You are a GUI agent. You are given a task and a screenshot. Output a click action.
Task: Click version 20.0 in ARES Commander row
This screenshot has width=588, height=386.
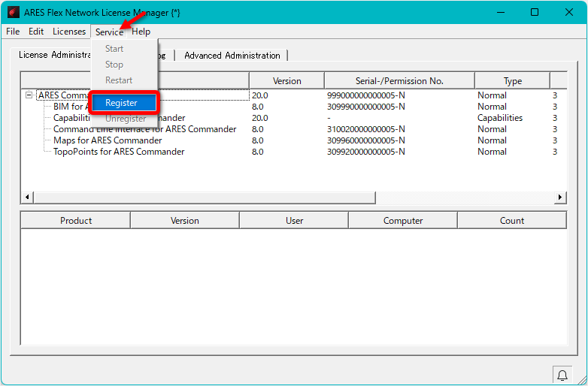click(260, 95)
